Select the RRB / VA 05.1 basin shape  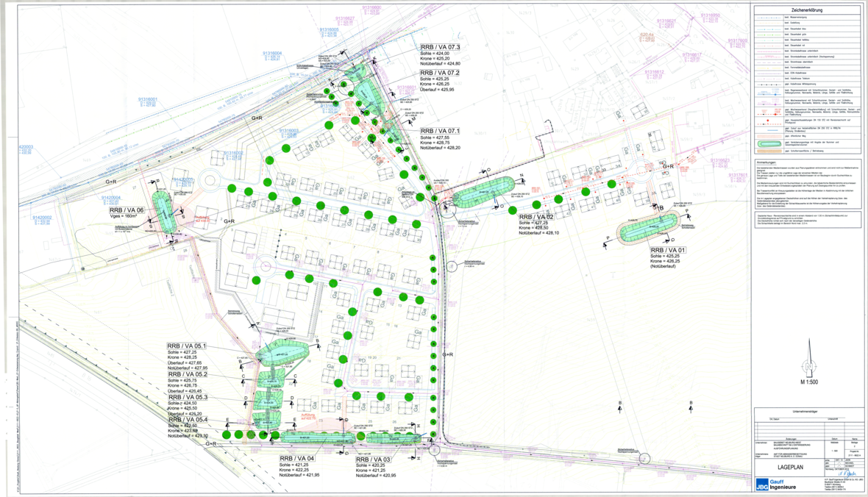click(x=283, y=355)
